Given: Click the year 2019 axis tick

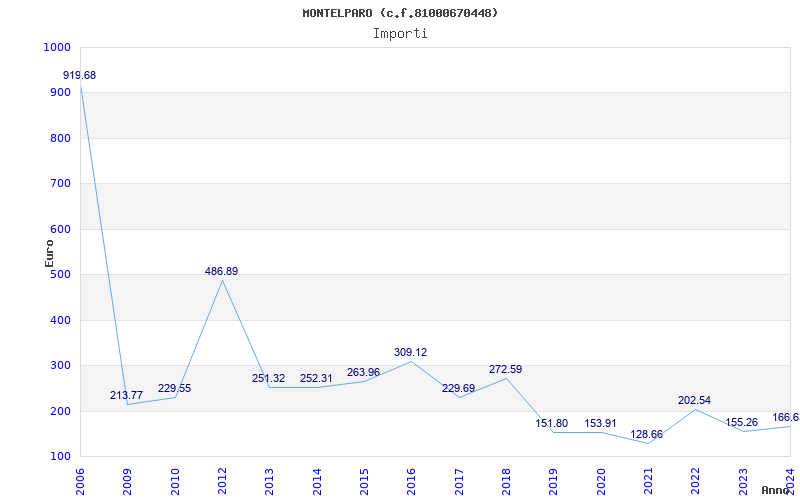Looking at the screenshot, I should (x=553, y=482).
